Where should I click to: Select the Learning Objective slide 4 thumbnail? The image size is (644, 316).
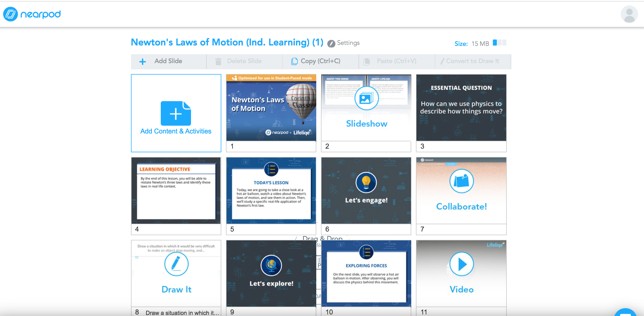(x=176, y=191)
